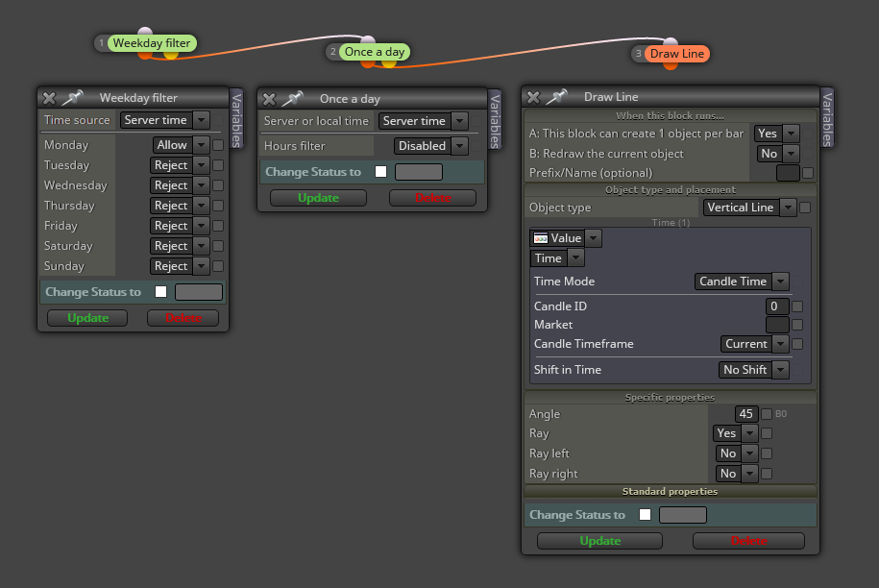Toggle the checkbox next to Sunday
This screenshot has width=879, height=588.
[x=219, y=266]
